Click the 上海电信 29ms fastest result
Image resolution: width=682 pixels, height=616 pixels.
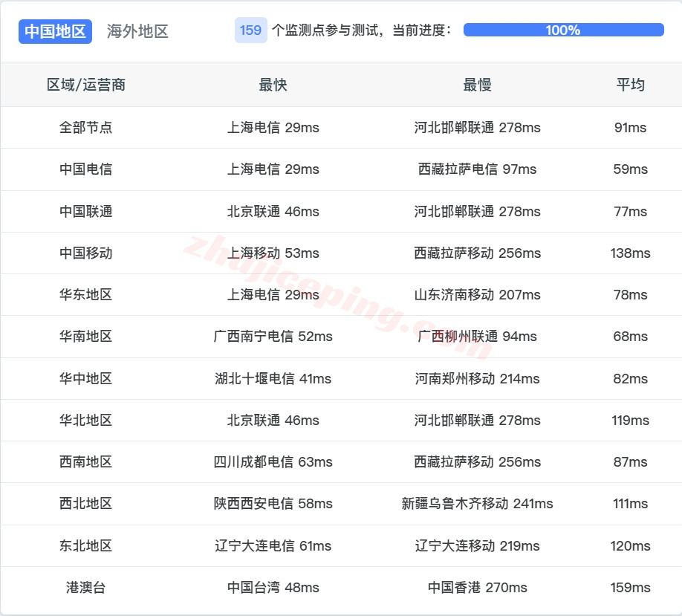(x=273, y=127)
